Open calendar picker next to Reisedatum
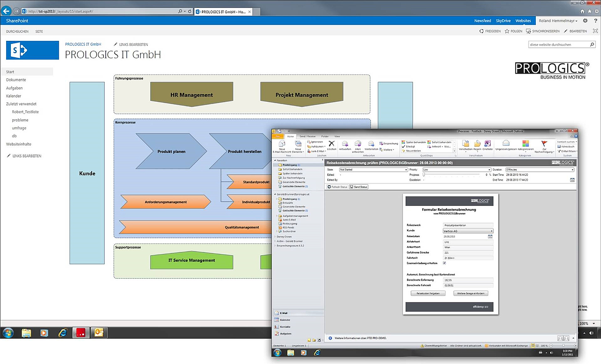Screen dimensions: 601x364 click(x=490, y=237)
